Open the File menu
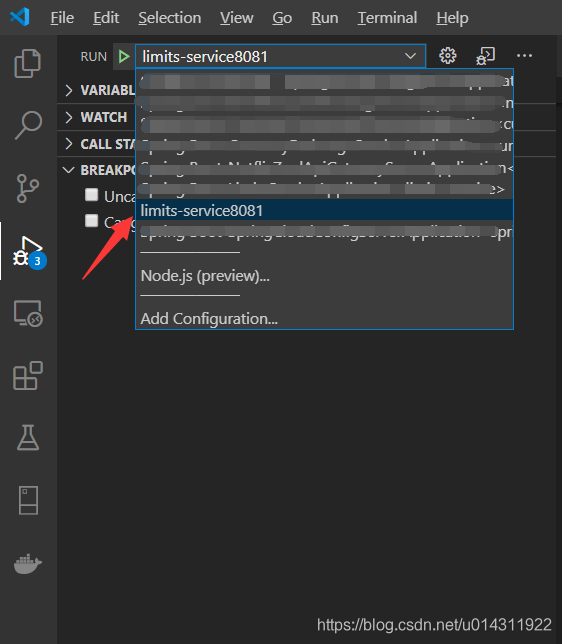 62,18
